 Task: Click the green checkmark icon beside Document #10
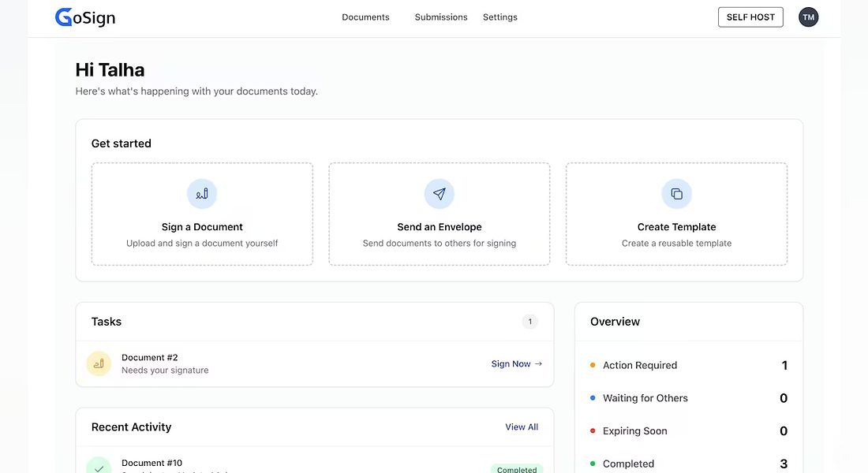click(99, 466)
